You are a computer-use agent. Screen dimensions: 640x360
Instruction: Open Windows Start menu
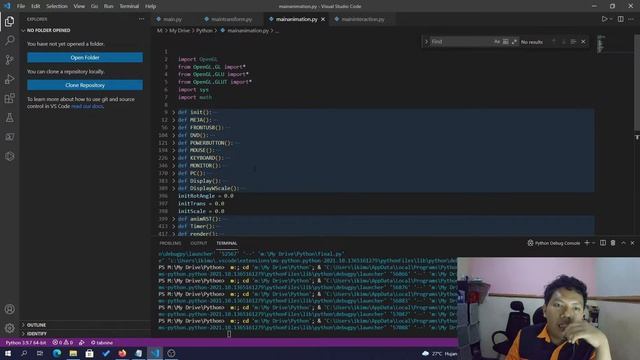[8, 353]
